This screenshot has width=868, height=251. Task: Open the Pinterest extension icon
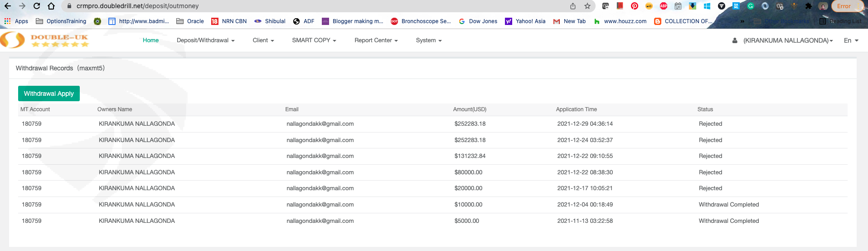click(635, 6)
